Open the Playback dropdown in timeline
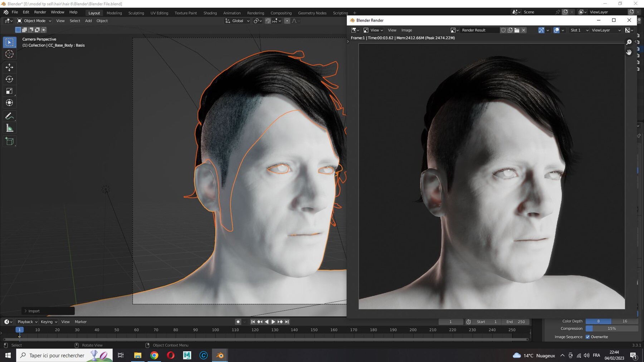The image size is (644, 362). (x=28, y=322)
